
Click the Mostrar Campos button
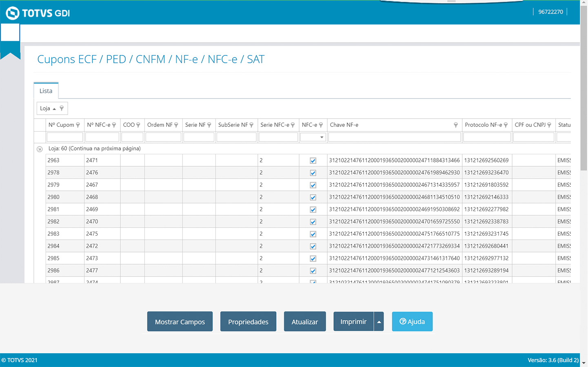[x=180, y=322]
